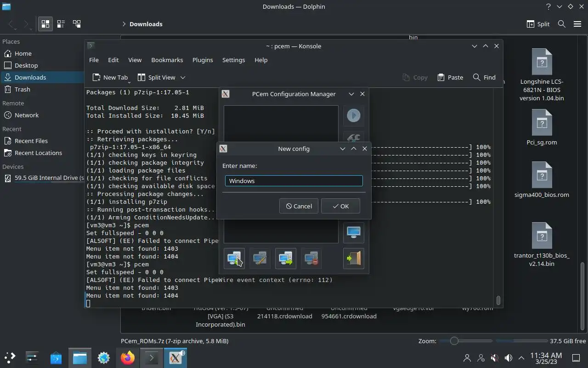This screenshot has height=368, width=588.
Task: Open Konsole Edit menu
Action: [x=113, y=60]
